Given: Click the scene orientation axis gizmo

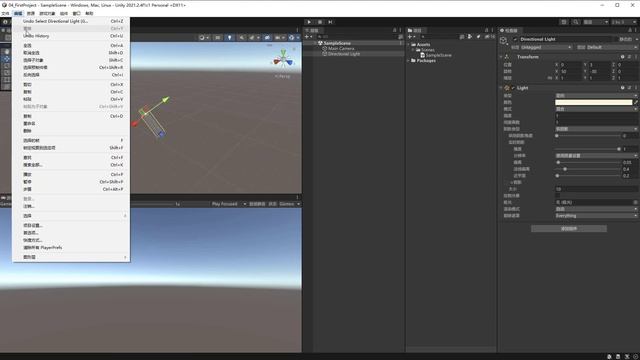Looking at the screenshot, I should coord(283,60).
